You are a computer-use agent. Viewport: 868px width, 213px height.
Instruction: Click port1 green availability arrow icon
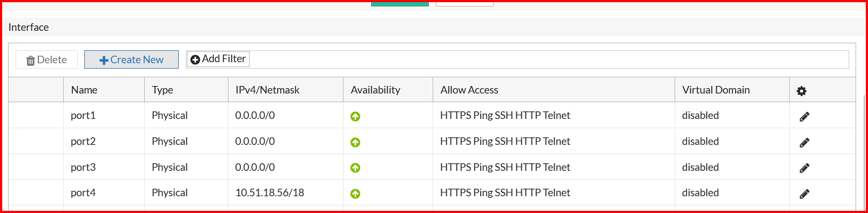(x=355, y=116)
